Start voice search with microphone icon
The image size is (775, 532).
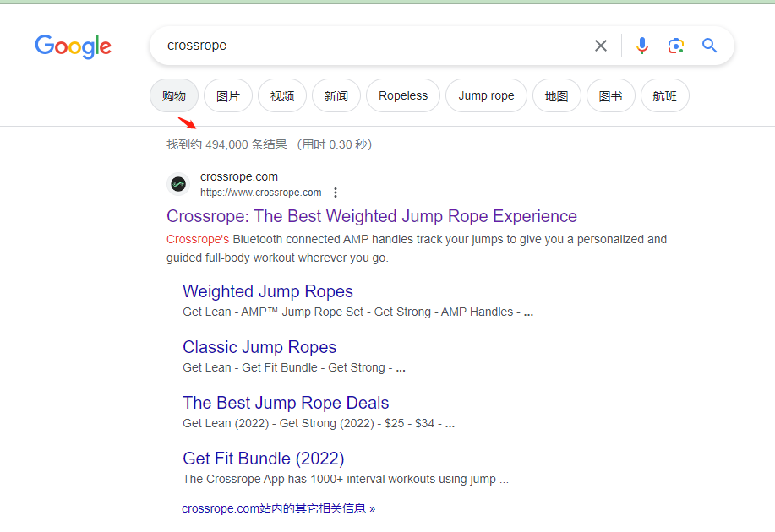click(x=642, y=46)
